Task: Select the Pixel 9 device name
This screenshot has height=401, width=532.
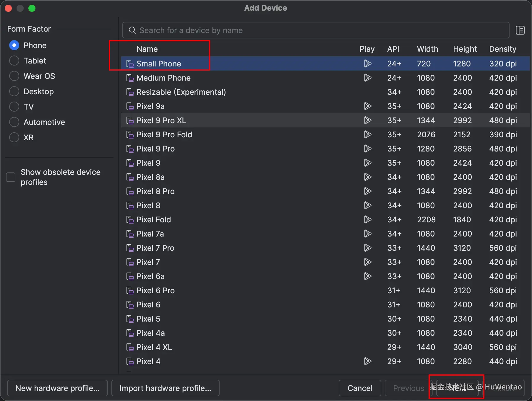Action: 148,163
